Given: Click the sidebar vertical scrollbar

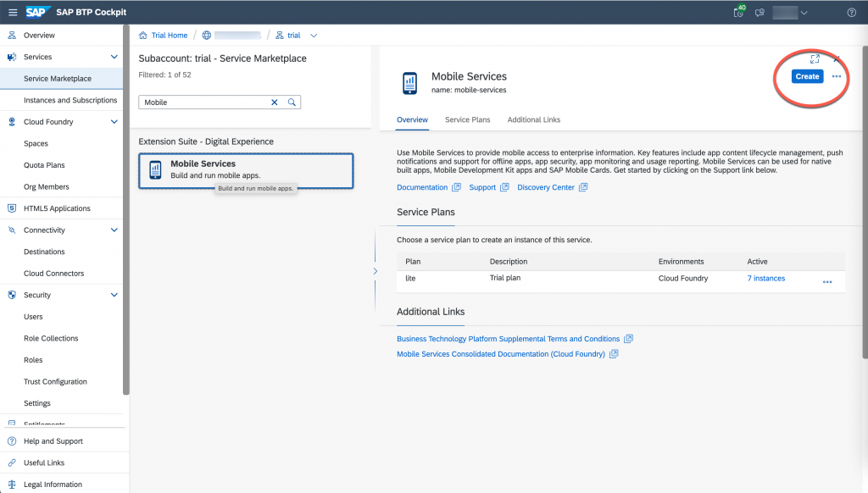Looking at the screenshot, I should pyautogui.click(x=126, y=210).
